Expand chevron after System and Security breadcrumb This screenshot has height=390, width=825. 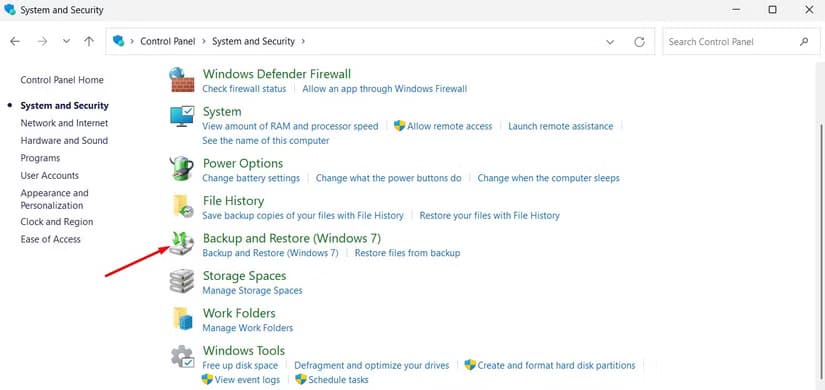tap(303, 41)
